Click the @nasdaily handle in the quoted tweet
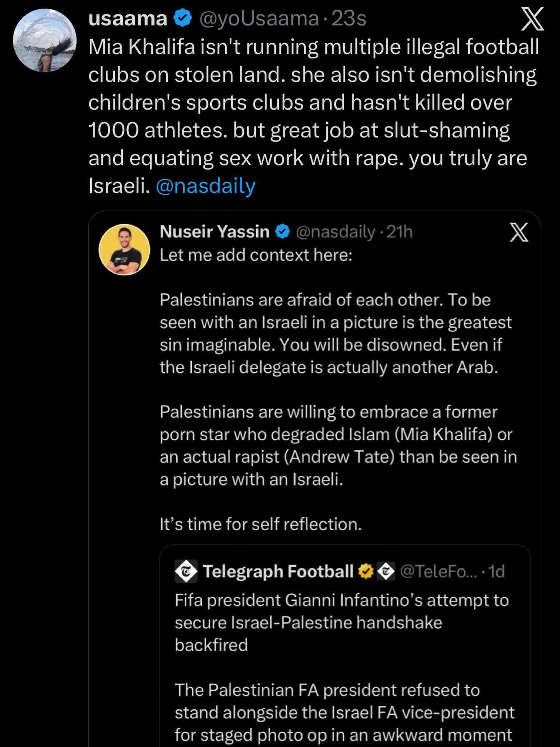The width and height of the screenshot is (560, 747). point(336,232)
